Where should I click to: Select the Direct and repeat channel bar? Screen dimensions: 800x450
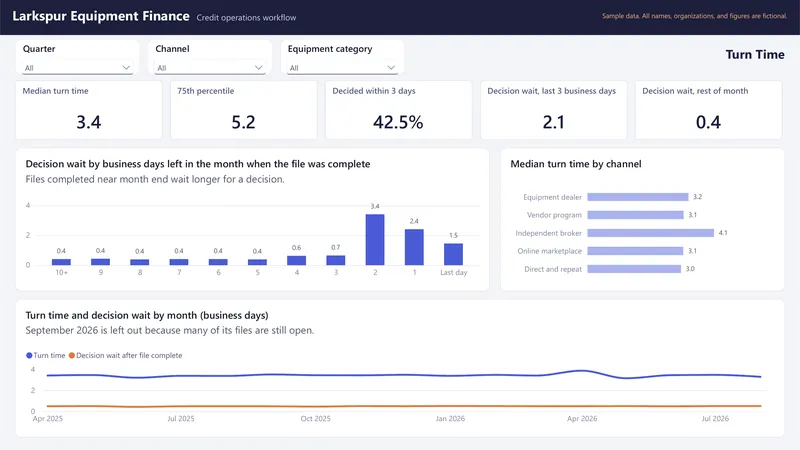(634, 269)
